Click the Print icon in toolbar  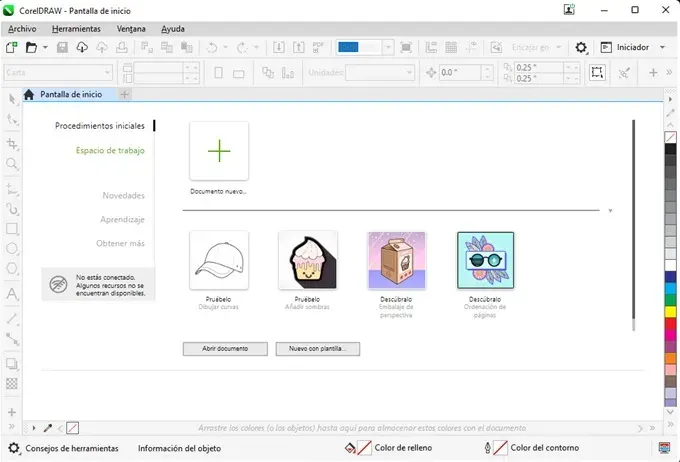(122, 47)
